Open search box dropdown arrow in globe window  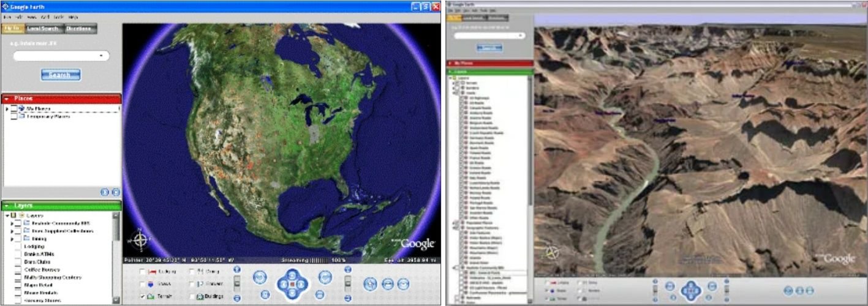coord(101,56)
